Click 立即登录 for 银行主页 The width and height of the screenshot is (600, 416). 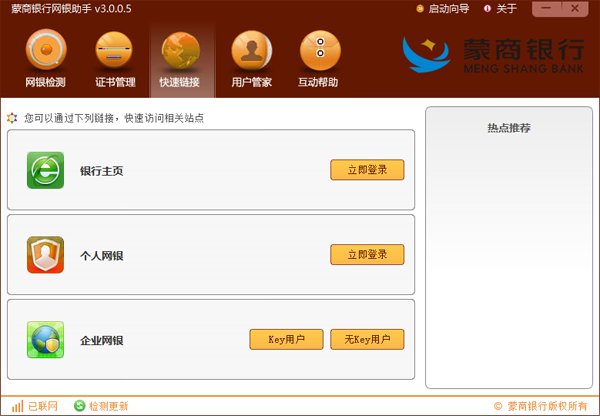click(x=367, y=170)
